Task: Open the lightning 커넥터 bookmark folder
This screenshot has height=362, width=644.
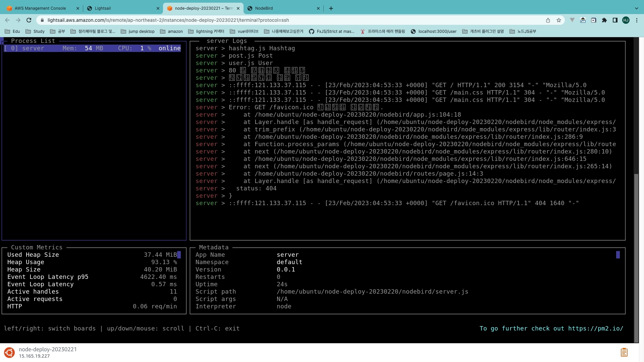Action: click(206, 31)
